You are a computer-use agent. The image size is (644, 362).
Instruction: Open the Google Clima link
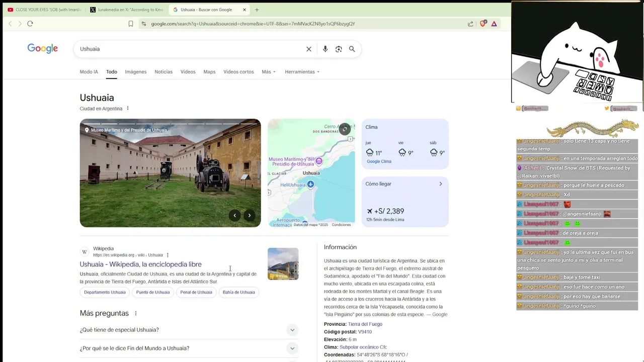pyautogui.click(x=379, y=161)
